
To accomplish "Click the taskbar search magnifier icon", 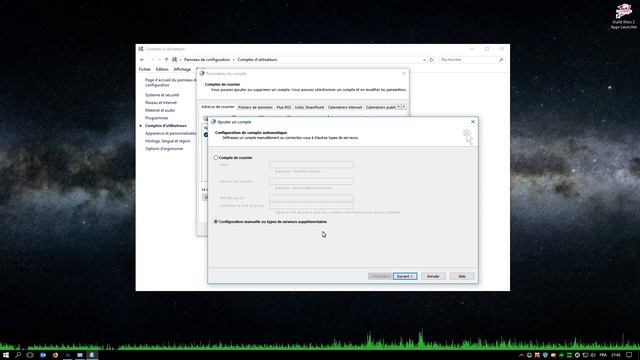I will (x=18, y=355).
